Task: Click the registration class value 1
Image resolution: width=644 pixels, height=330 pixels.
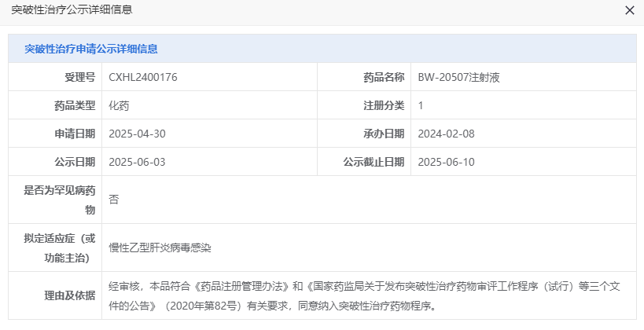Action: [421, 105]
